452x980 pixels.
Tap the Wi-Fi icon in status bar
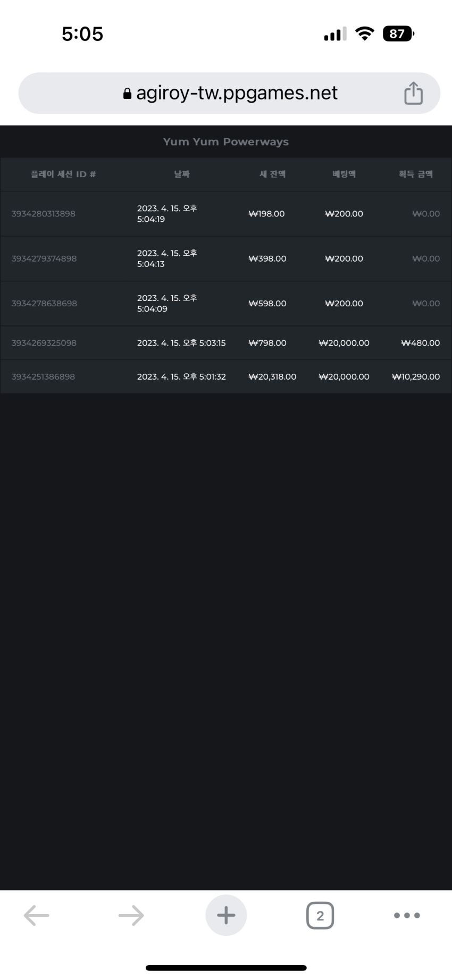point(364,33)
